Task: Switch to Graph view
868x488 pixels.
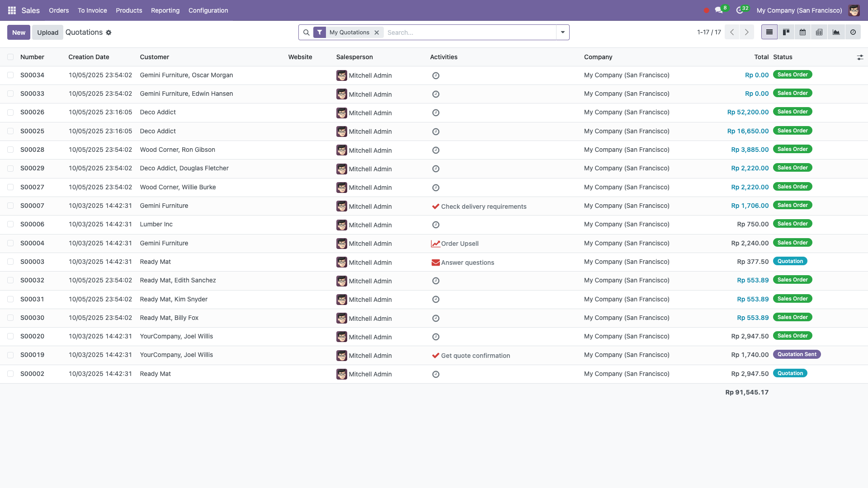Action: click(836, 32)
